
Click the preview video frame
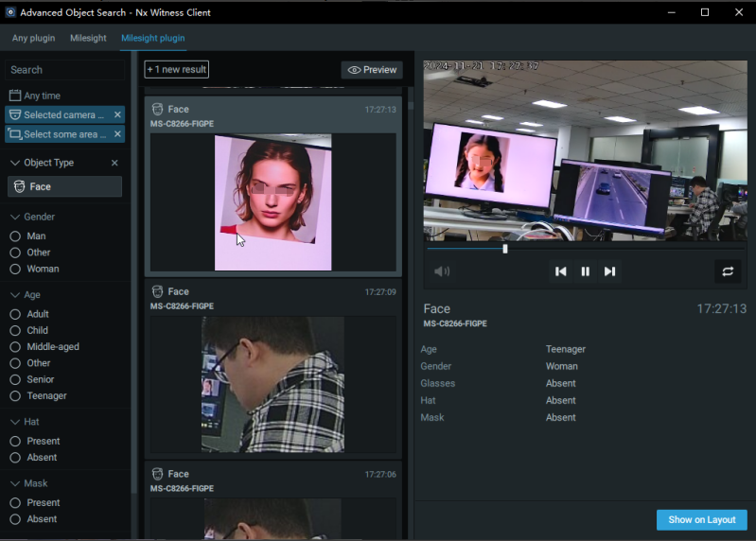[586, 150]
